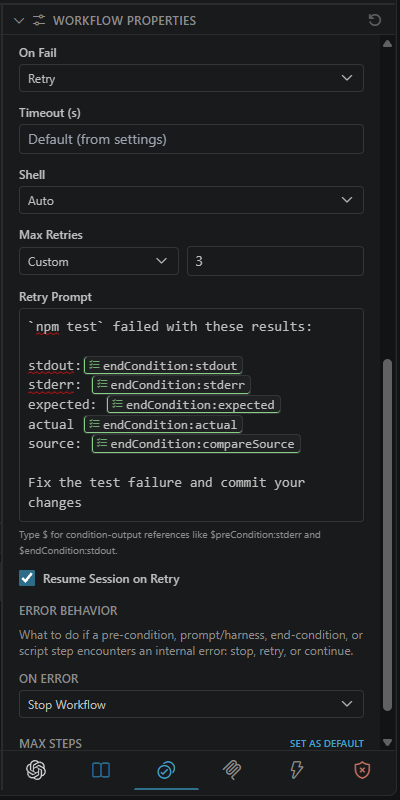Click the sliders icon beside Workflow Properties
The image size is (400, 800).
pos(39,20)
